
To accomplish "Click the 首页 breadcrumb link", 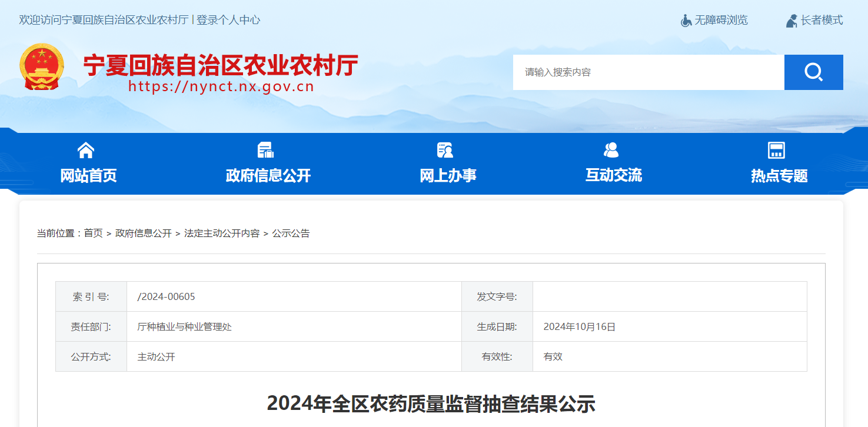I will coord(93,233).
